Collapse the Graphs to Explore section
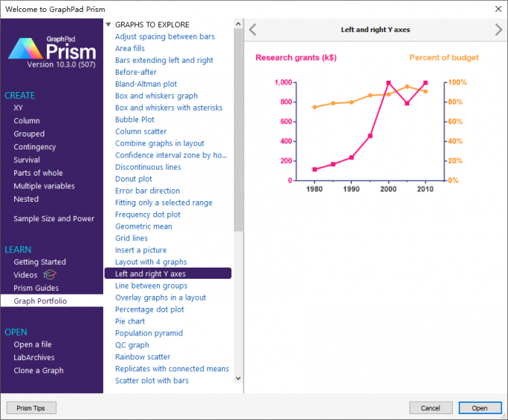The width and height of the screenshot is (508, 420). pos(108,25)
